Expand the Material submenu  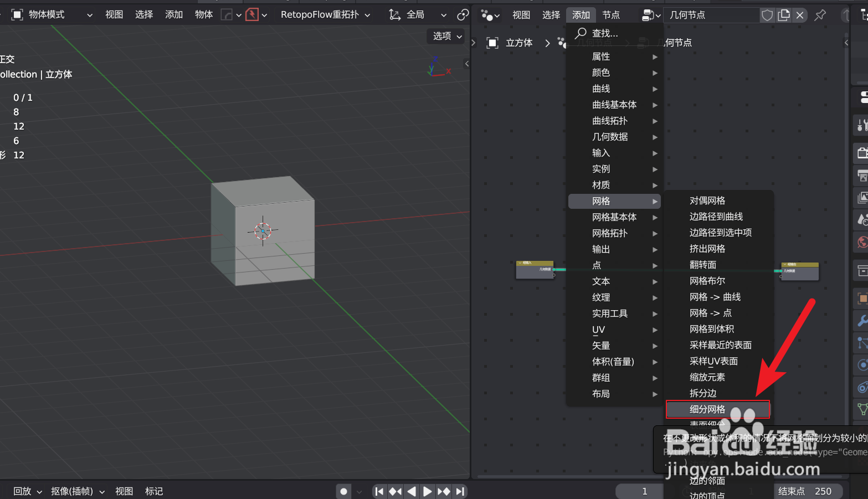tap(614, 185)
